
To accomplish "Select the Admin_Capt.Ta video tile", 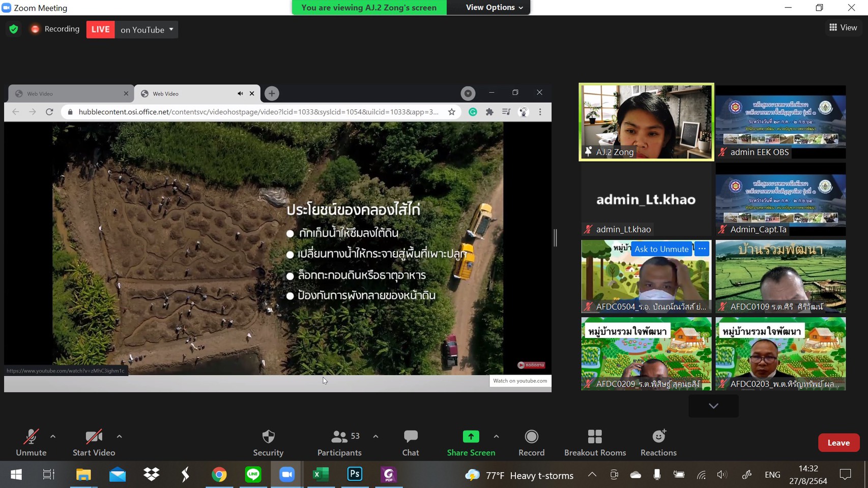I will [780, 199].
